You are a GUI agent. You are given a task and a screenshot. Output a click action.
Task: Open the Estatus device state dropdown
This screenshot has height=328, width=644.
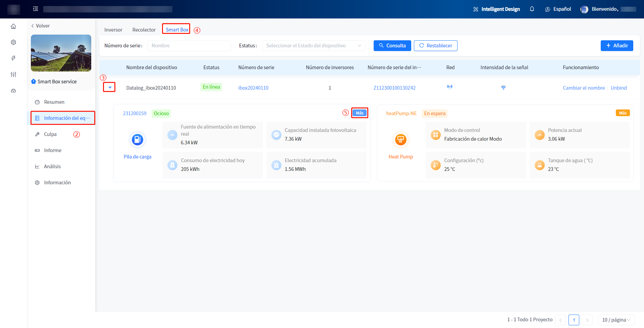[314, 46]
